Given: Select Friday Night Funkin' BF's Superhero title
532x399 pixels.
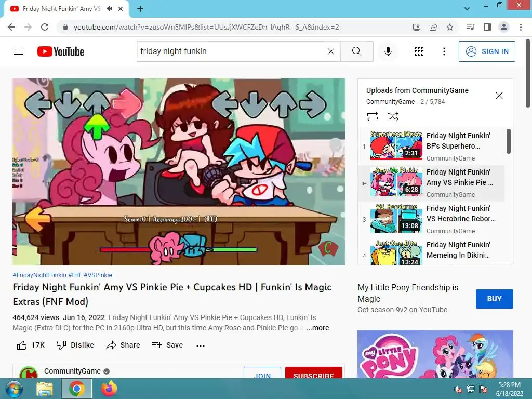Looking at the screenshot, I should [x=458, y=141].
